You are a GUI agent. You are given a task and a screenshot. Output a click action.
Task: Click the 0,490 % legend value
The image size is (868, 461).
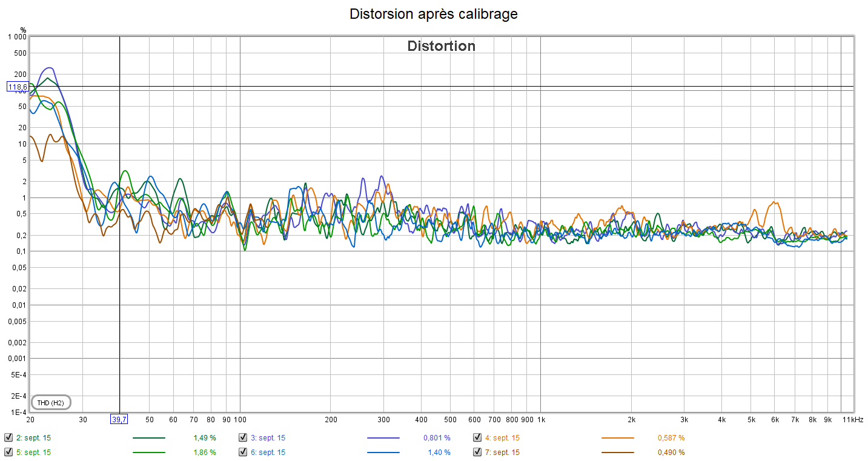(x=671, y=453)
